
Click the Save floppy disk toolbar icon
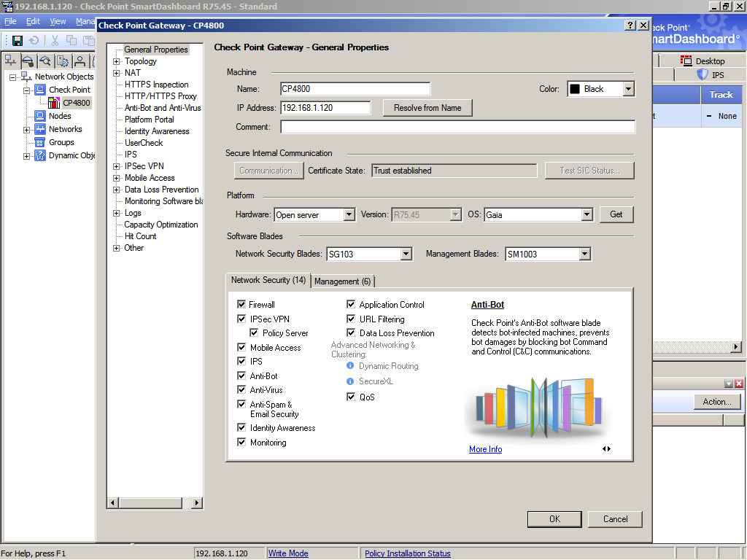18,41
